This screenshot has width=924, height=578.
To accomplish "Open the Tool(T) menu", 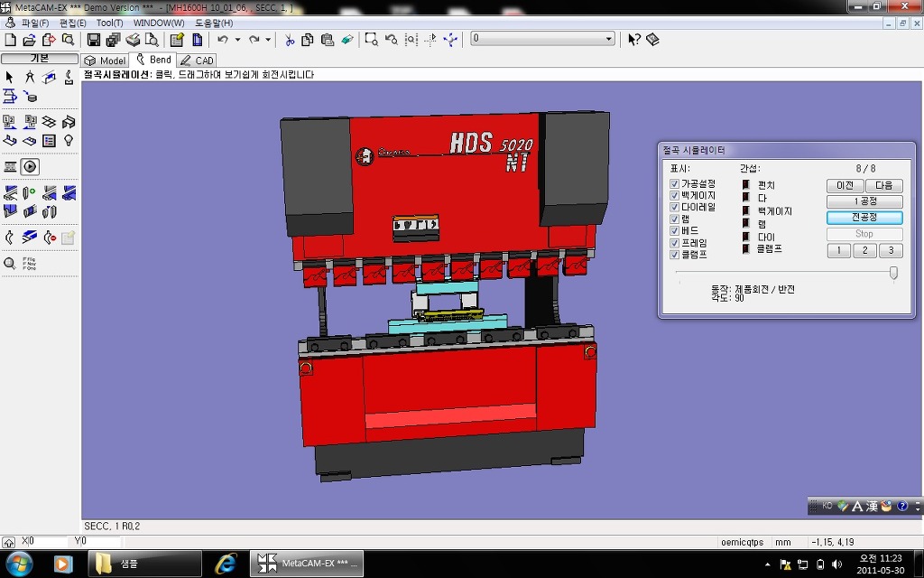I will click(109, 23).
